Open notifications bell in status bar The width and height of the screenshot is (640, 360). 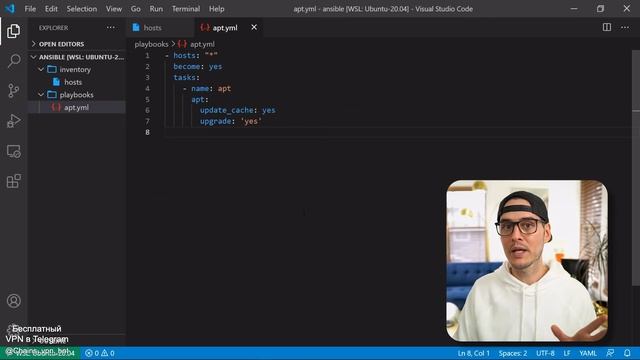[x=627, y=353]
